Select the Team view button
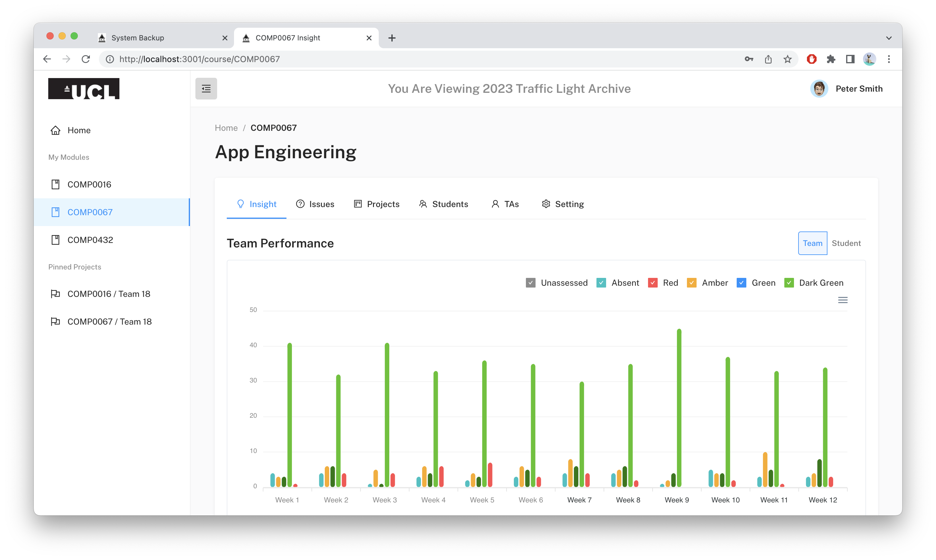 tap(812, 243)
